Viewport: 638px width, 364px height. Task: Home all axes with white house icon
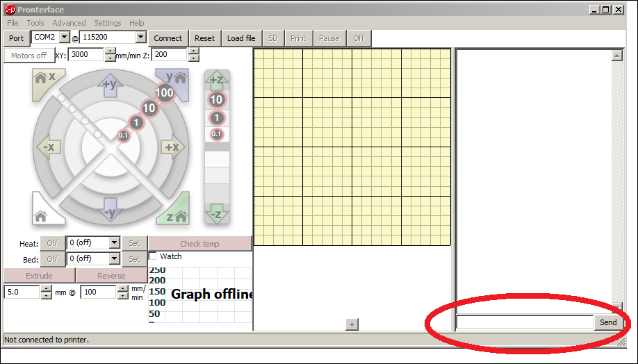[x=46, y=210]
